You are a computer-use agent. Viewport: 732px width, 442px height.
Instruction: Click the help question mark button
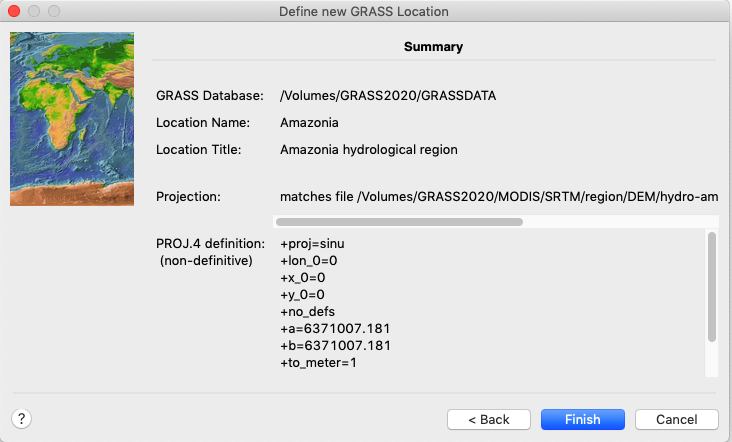[19, 419]
